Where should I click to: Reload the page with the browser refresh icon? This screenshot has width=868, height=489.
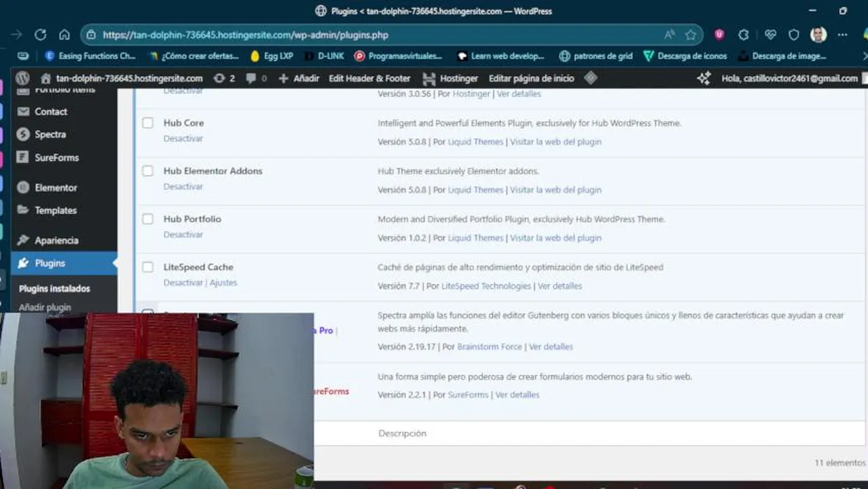(40, 35)
